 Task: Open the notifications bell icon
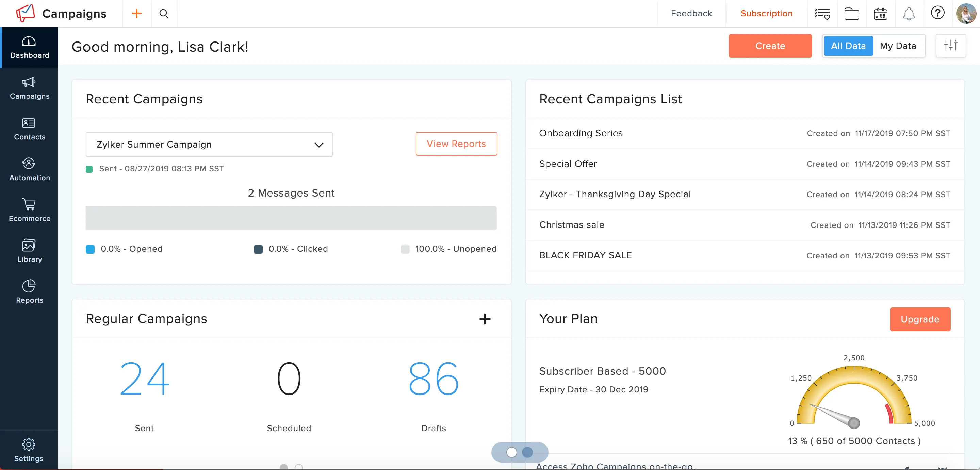click(x=909, y=14)
